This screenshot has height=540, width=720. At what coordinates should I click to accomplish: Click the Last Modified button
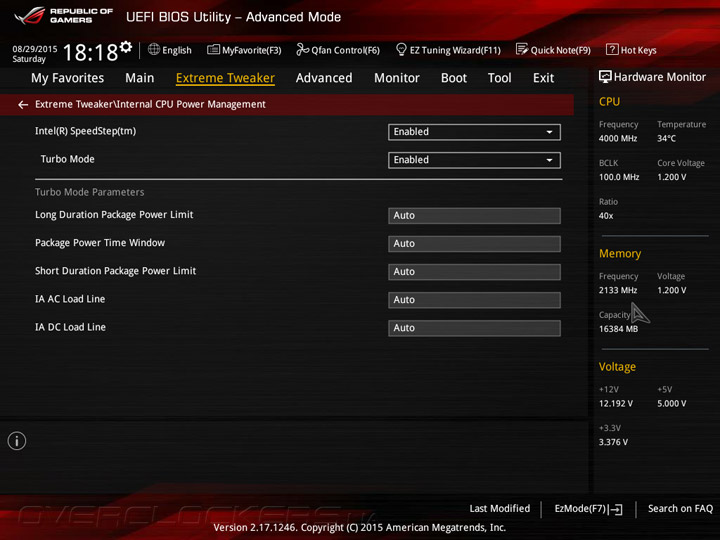(500, 508)
